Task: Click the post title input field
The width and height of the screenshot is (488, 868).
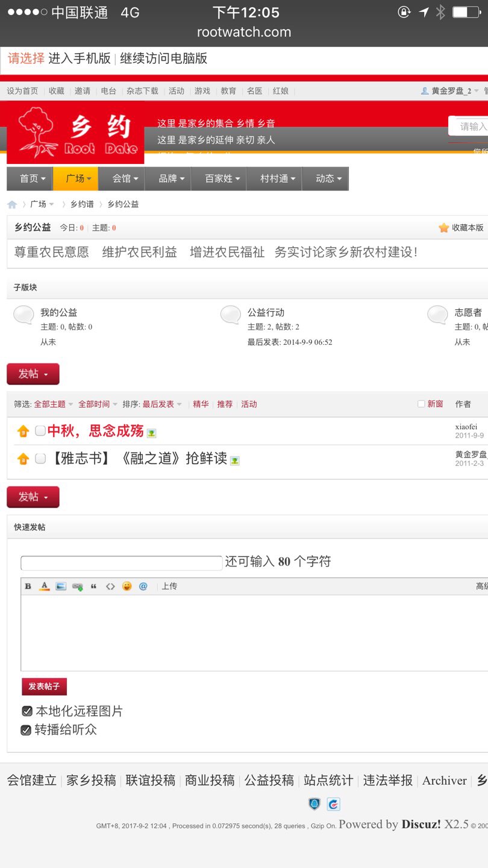Action: click(x=121, y=563)
